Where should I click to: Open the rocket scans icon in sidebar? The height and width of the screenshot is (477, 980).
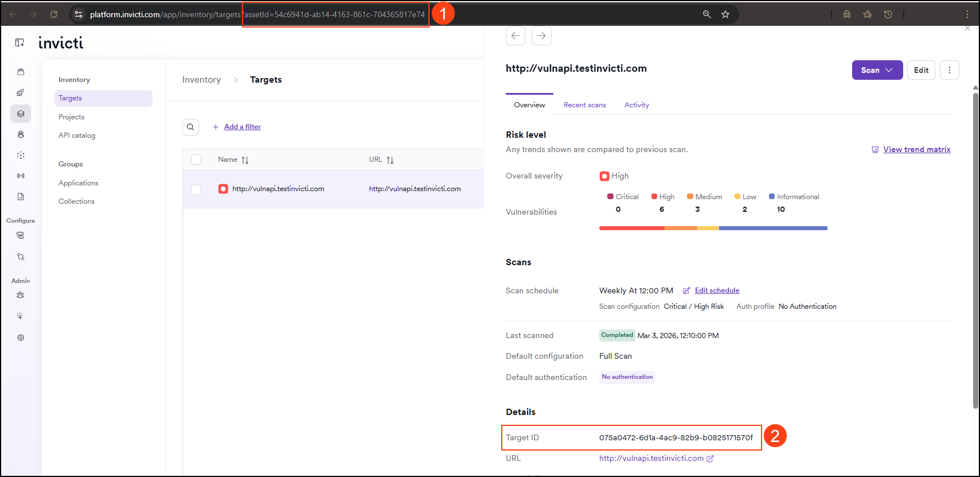pos(21,92)
